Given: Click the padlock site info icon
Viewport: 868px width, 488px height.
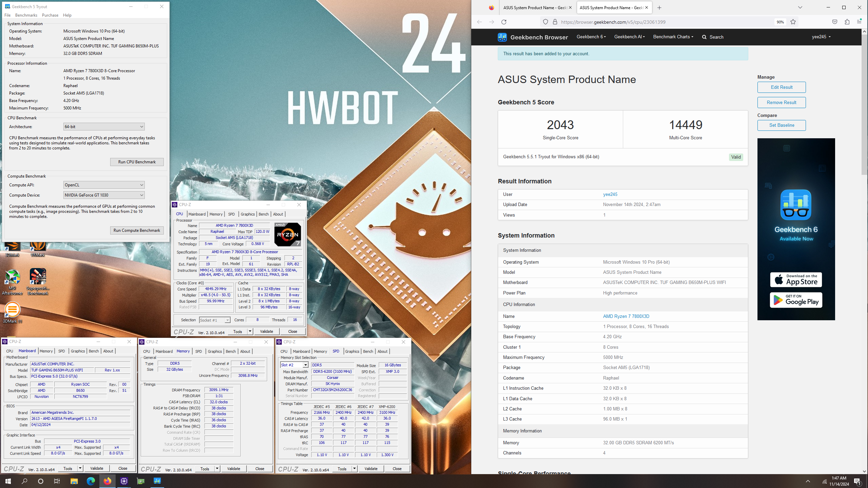Looking at the screenshot, I should [555, 22].
